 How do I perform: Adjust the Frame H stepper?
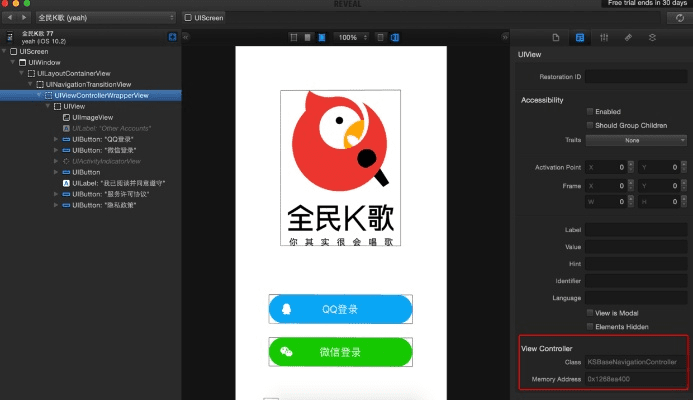coord(684,202)
